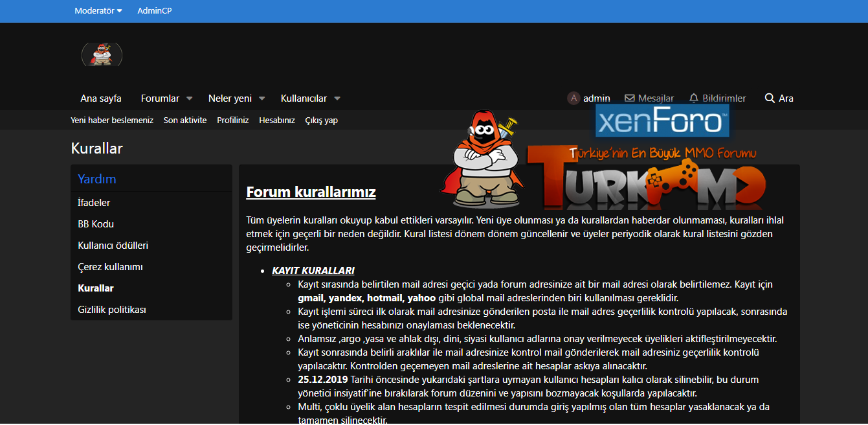Click the xenForo logo image
This screenshot has width=868, height=425.
[662, 121]
